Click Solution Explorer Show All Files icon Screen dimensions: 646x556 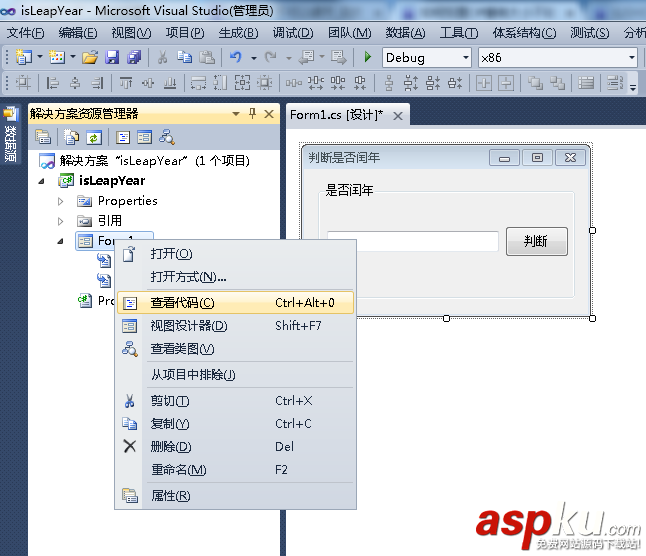click(72, 137)
